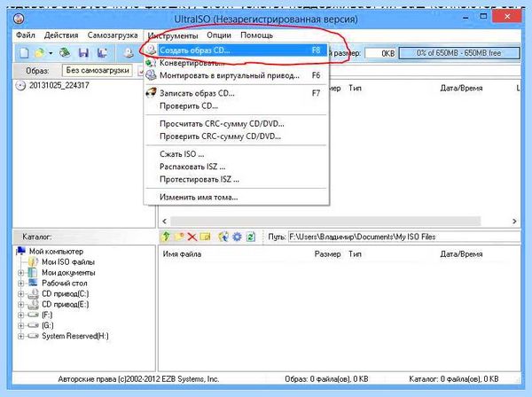Sort local files by Дата/Время header

pos(461,254)
